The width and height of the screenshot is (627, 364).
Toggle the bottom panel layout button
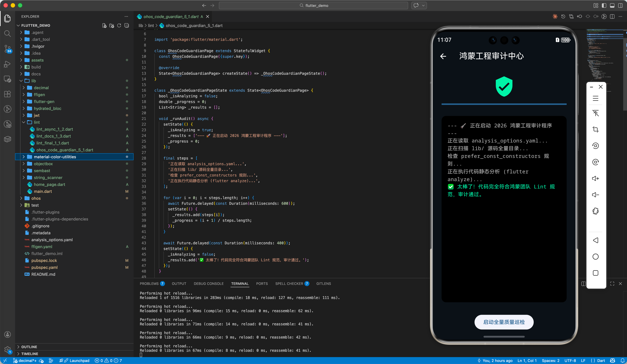coord(612,5)
